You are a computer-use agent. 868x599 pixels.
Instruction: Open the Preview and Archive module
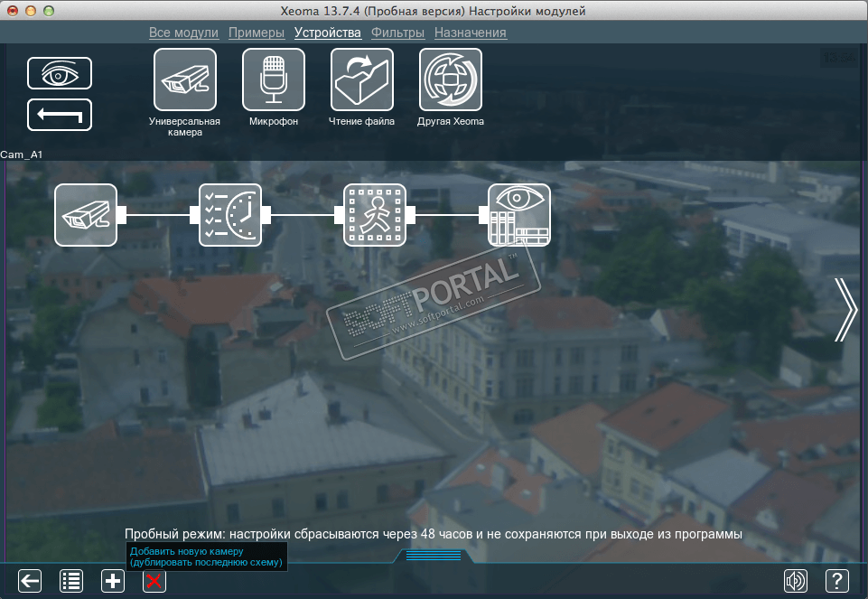tap(519, 215)
